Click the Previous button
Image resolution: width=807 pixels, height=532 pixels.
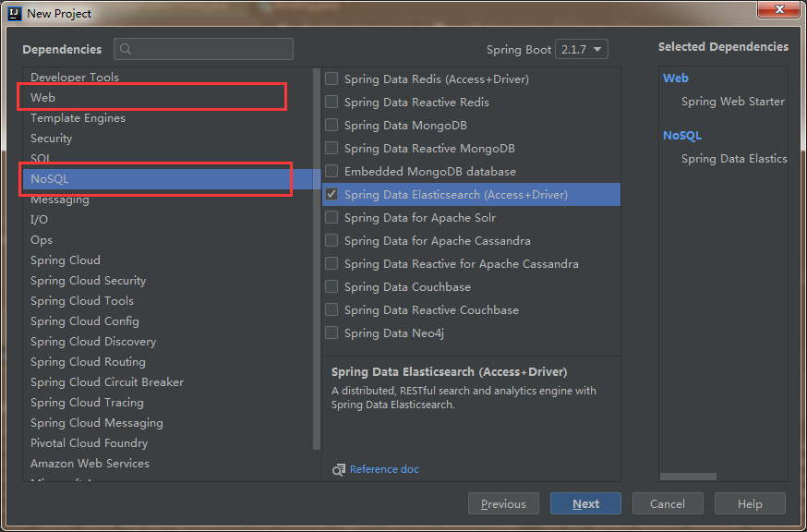pyautogui.click(x=503, y=503)
